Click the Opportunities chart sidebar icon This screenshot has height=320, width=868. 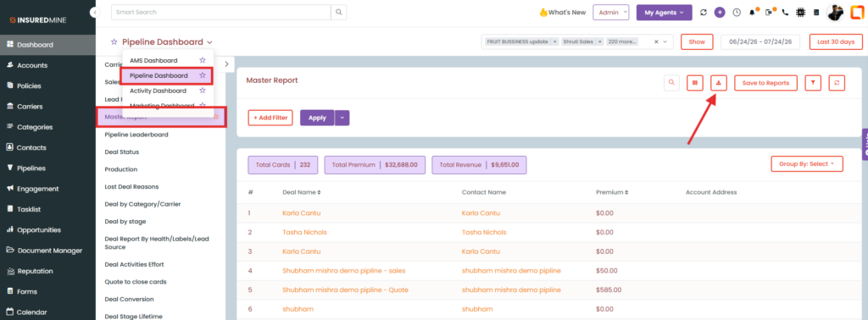tap(10, 230)
